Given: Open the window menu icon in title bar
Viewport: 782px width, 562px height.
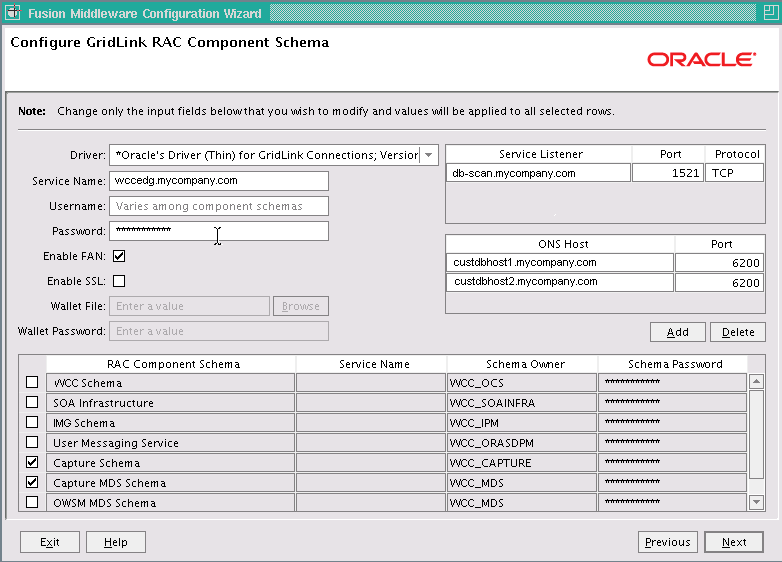Looking at the screenshot, I should coord(12,12).
